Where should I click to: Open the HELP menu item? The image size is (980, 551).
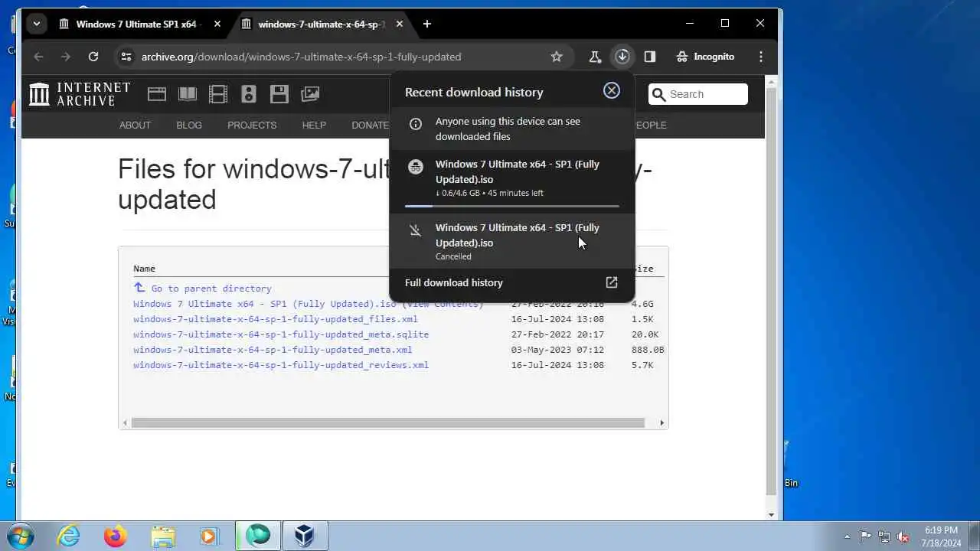pyautogui.click(x=314, y=125)
